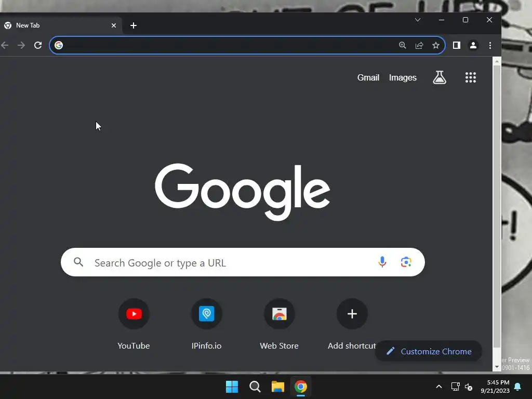Share this page via the share icon
532x399 pixels.
419,45
